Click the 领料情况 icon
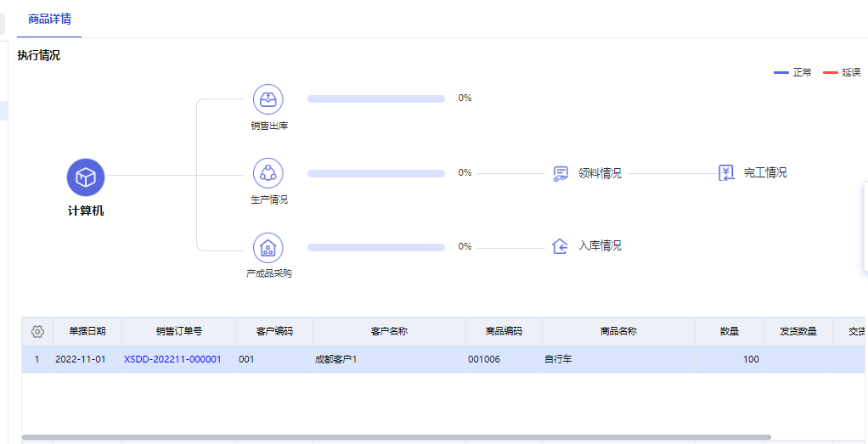 pyautogui.click(x=561, y=173)
